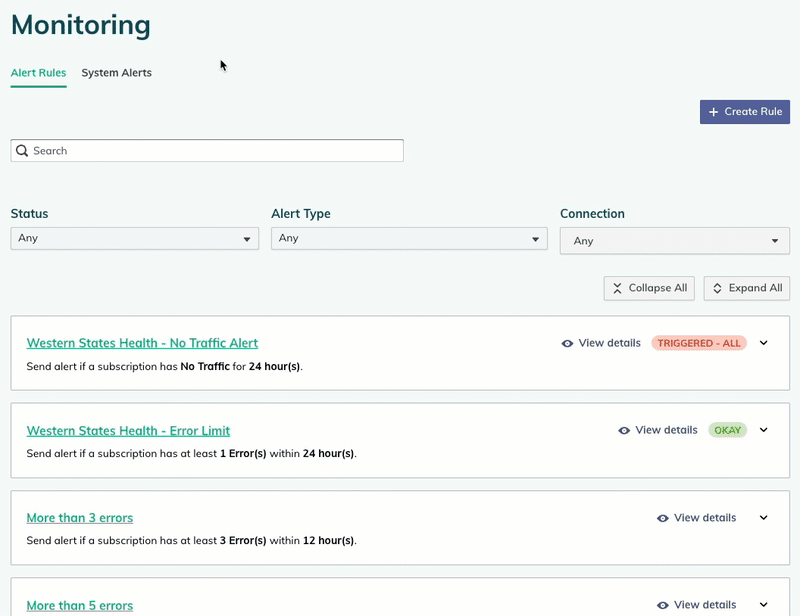
Task: View details of More than 3 errors
Action: pyautogui.click(x=696, y=518)
